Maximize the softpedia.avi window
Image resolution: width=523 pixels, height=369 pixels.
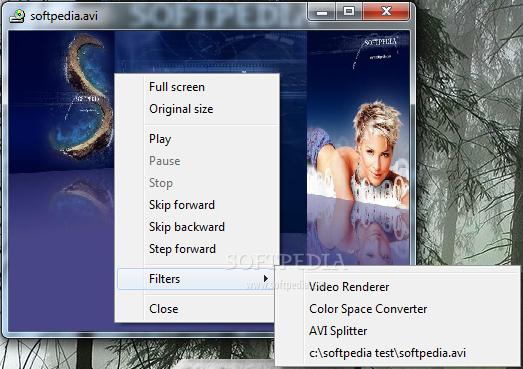click(349, 12)
